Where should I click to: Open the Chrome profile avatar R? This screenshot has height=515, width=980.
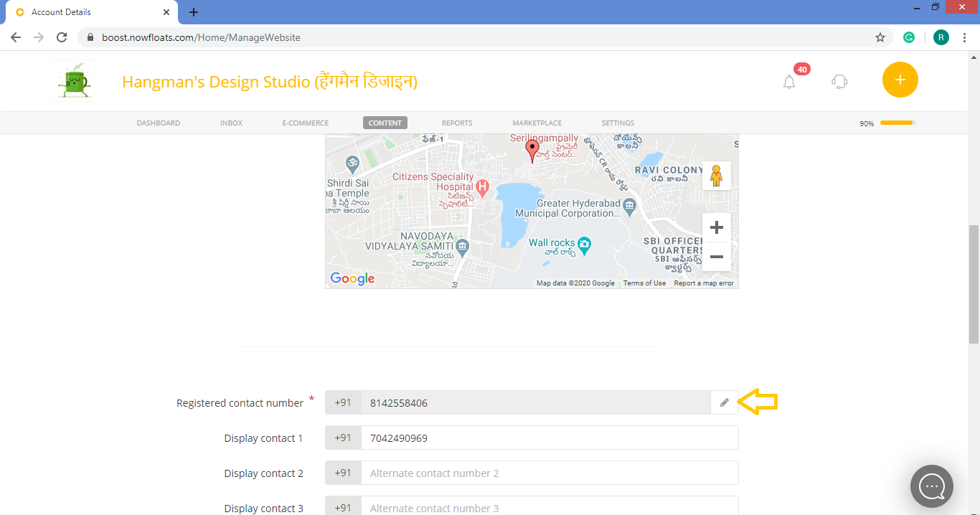(941, 37)
